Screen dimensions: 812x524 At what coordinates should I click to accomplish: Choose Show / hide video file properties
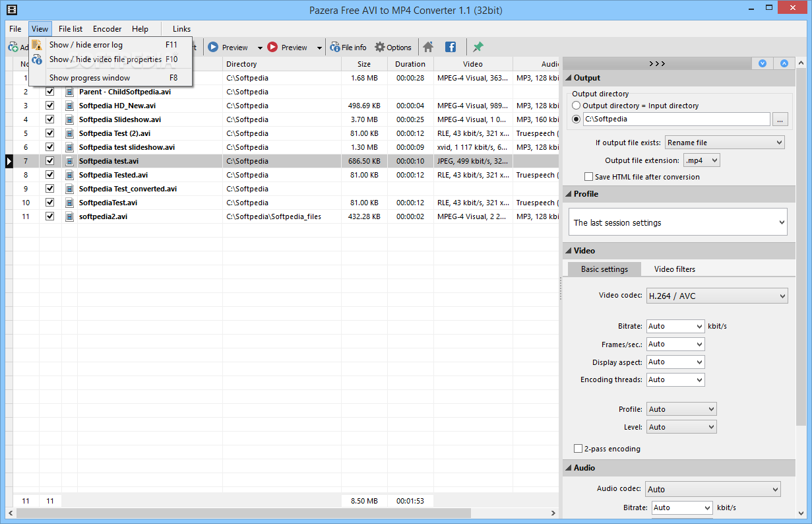(x=111, y=59)
